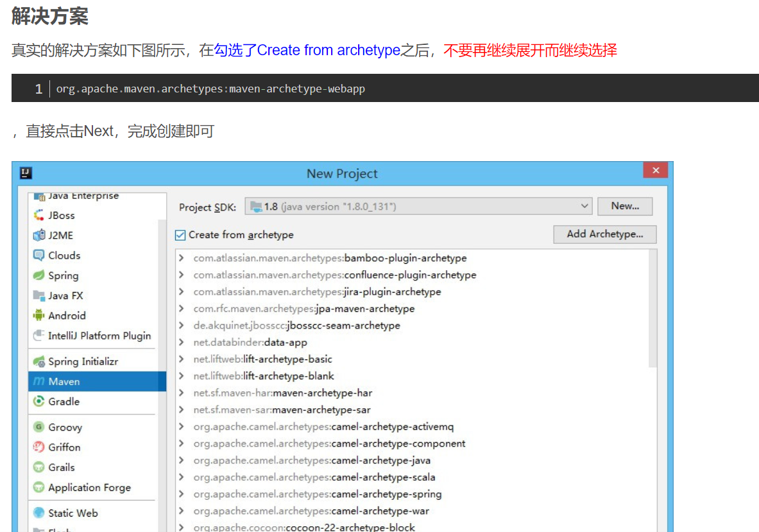The height and width of the screenshot is (532, 759).
Task: Click blue text 勾选了Create from archetype
Action: [x=307, y=50]
